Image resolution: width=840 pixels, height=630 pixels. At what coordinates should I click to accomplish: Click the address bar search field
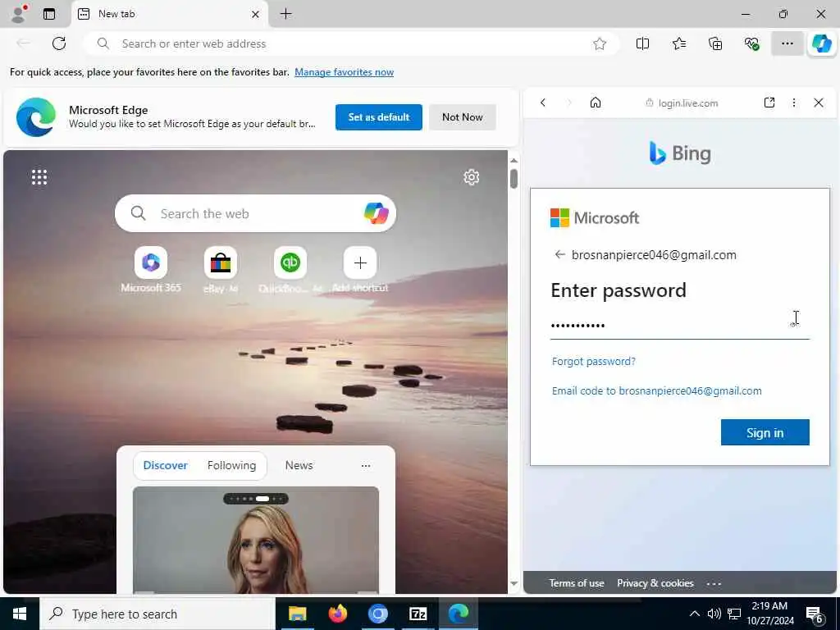click(351, 44)
